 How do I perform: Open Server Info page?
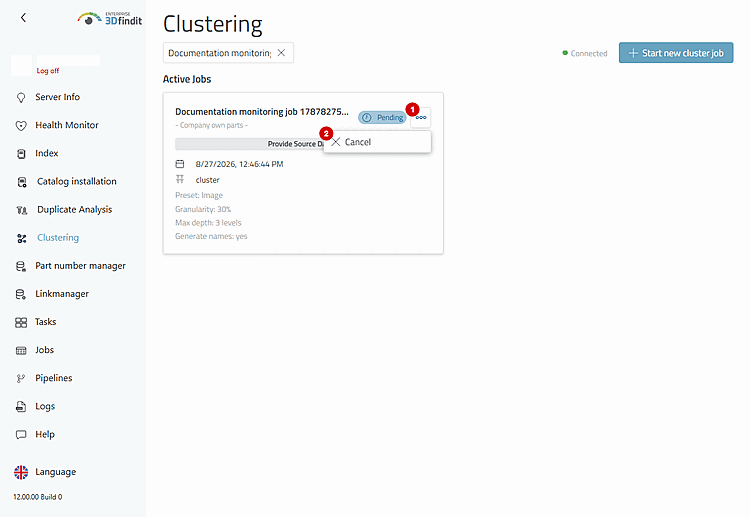(57, 97)
